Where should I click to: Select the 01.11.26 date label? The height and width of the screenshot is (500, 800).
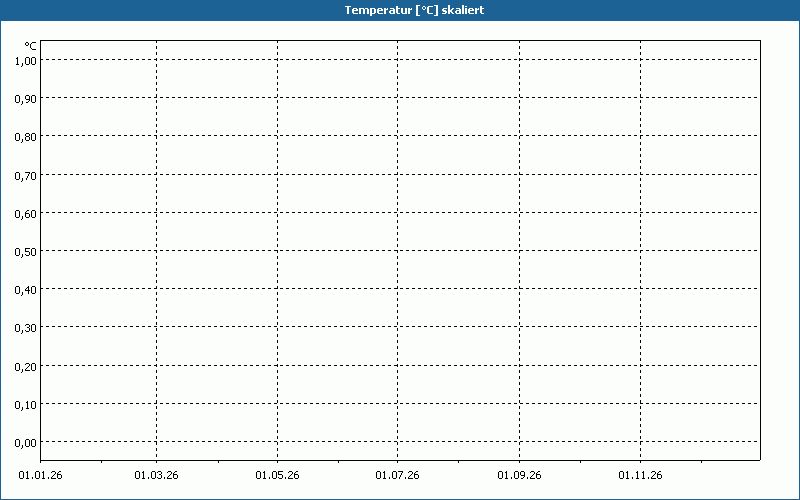point(640,476)
